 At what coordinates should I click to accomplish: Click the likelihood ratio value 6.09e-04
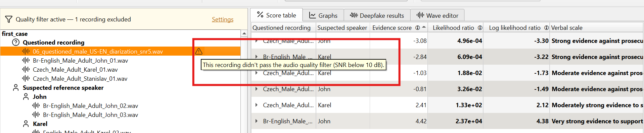(x=469, y=57)
